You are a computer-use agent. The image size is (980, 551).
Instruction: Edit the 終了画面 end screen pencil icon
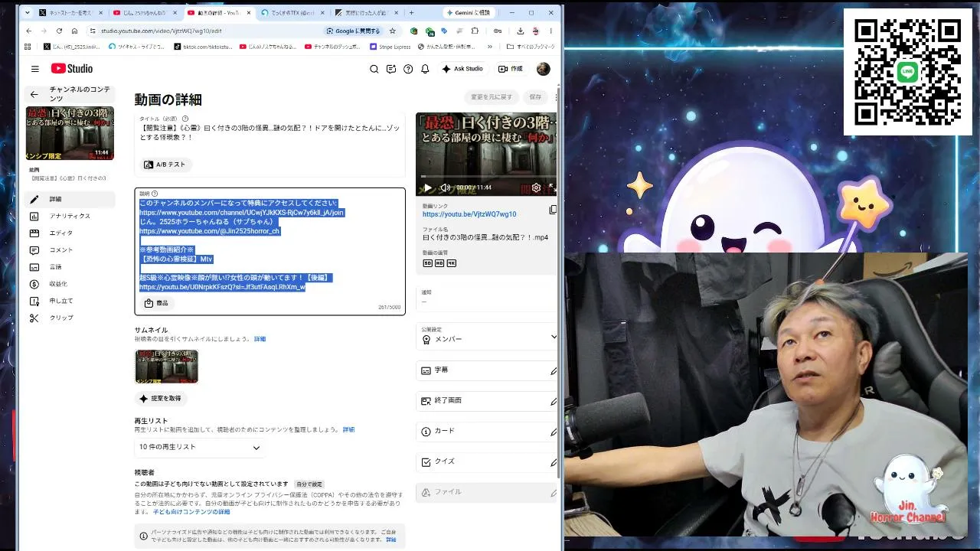tap(554, 401)
